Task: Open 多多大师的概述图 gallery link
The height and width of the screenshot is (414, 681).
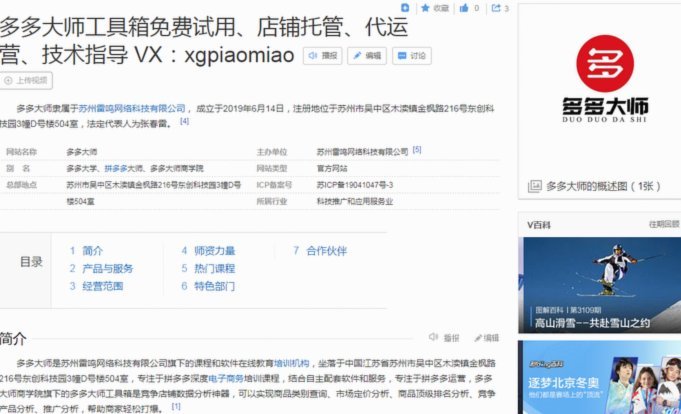Action: click(603, 186)
